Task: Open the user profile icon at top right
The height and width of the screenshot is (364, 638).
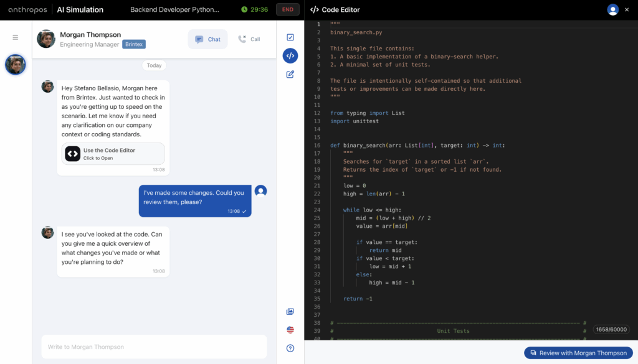Action: pos(612,10)
